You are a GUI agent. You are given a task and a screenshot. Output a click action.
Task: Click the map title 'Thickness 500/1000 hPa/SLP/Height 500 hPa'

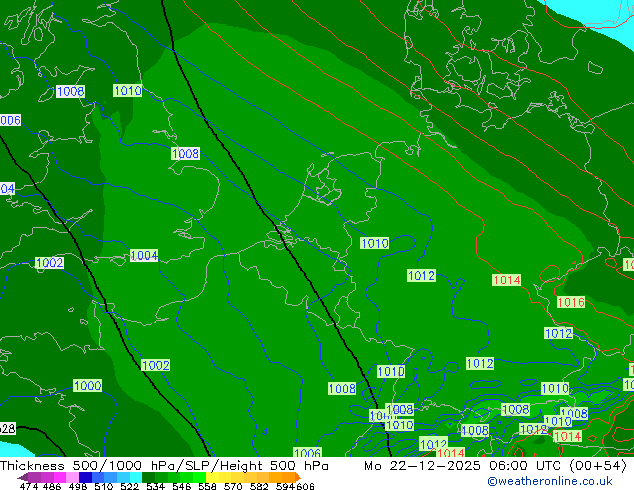click(x=164, y=466)
